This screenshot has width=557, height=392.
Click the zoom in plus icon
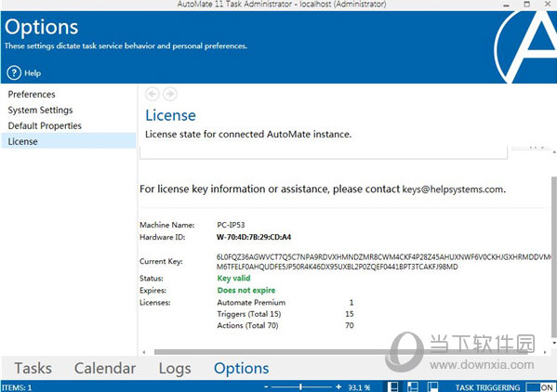click(x=338, y=386)
